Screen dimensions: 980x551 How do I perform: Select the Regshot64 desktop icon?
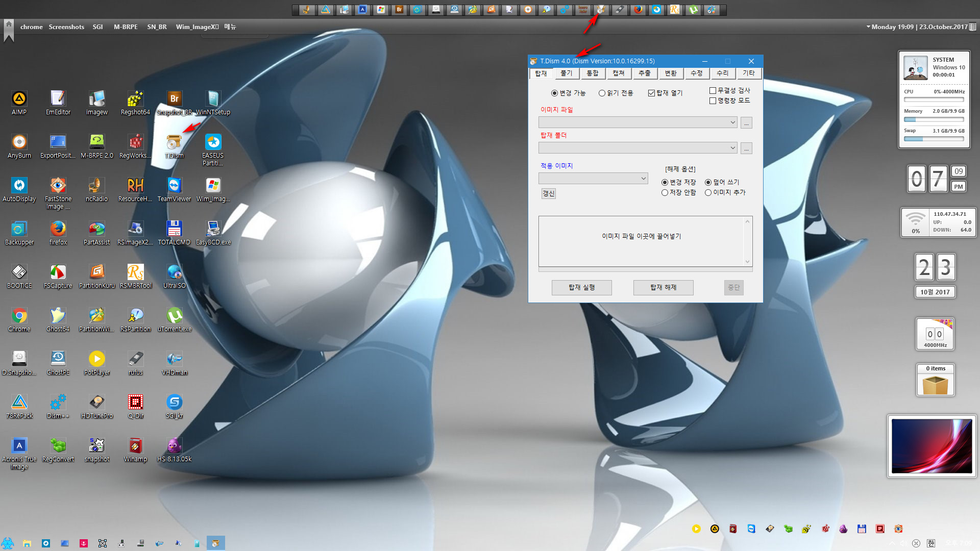tap(135, 103)
